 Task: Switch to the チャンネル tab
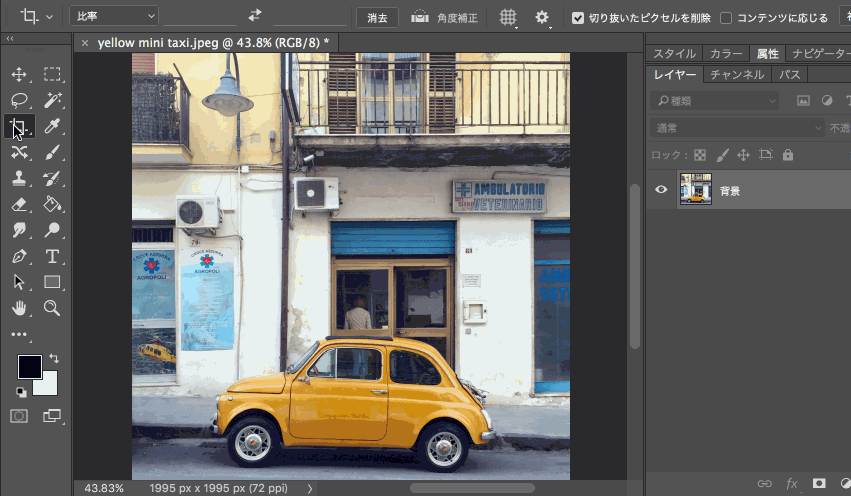pyautogui.click(x=736, y=75)
